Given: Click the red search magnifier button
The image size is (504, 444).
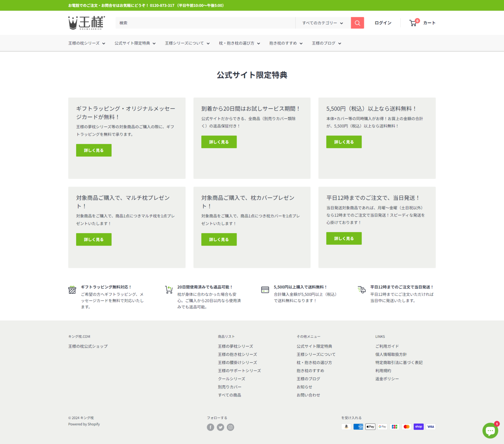Looking at the screenshot, I should click(x=357, y=23).
